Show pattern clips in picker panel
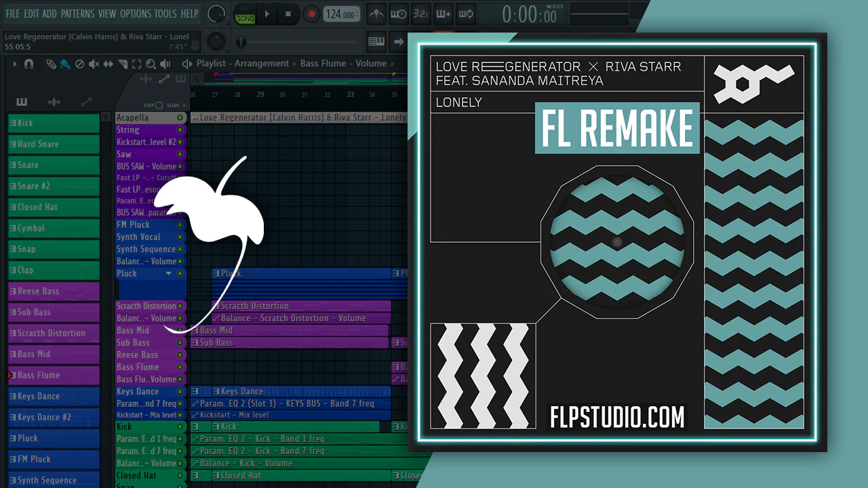The height and width of the screenshot is (488, 868). [22, 102]
